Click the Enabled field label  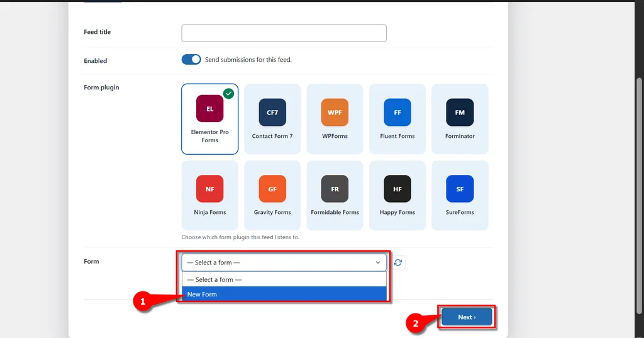96,61
